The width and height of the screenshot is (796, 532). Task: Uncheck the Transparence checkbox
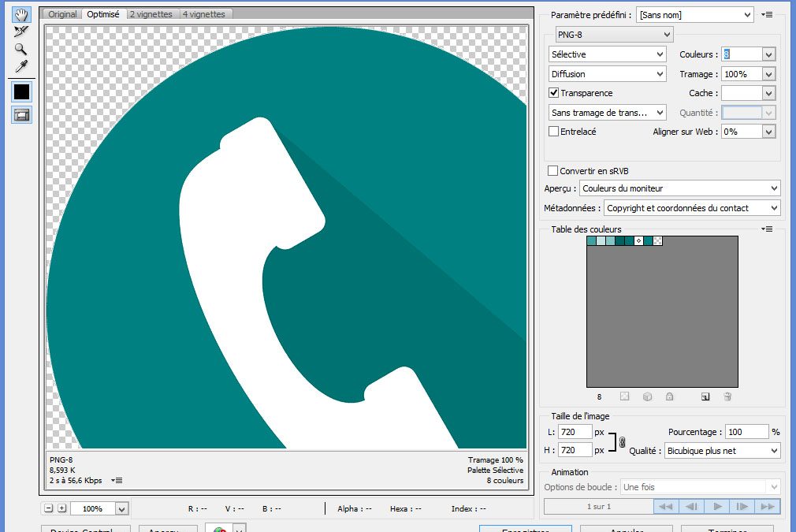(x=554, y=93)
